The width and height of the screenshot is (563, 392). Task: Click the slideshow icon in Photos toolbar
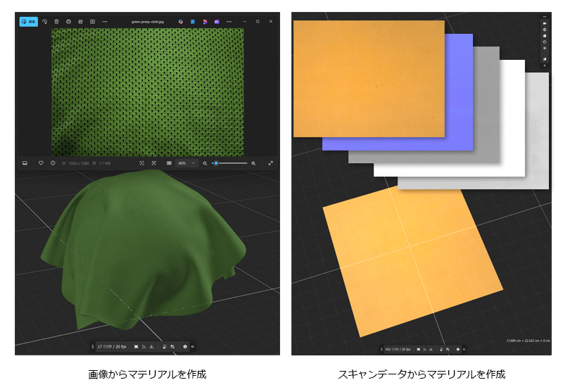click(93, 22)
